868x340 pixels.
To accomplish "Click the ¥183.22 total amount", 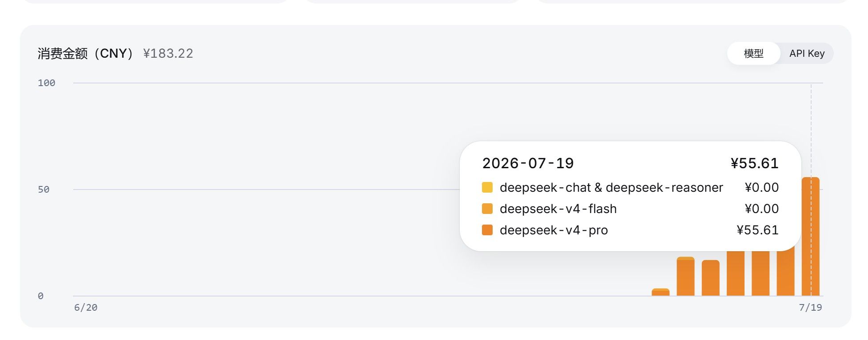I will (x=168, y=54).
